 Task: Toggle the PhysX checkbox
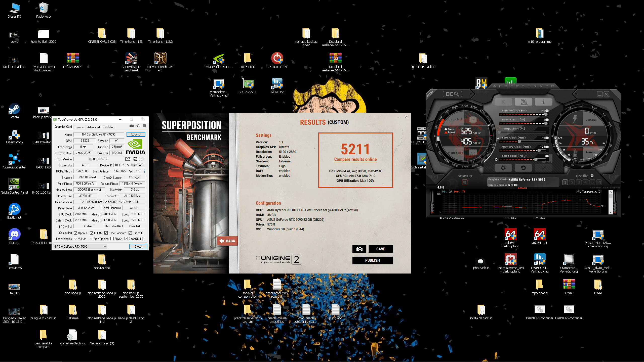pos(112,239)
